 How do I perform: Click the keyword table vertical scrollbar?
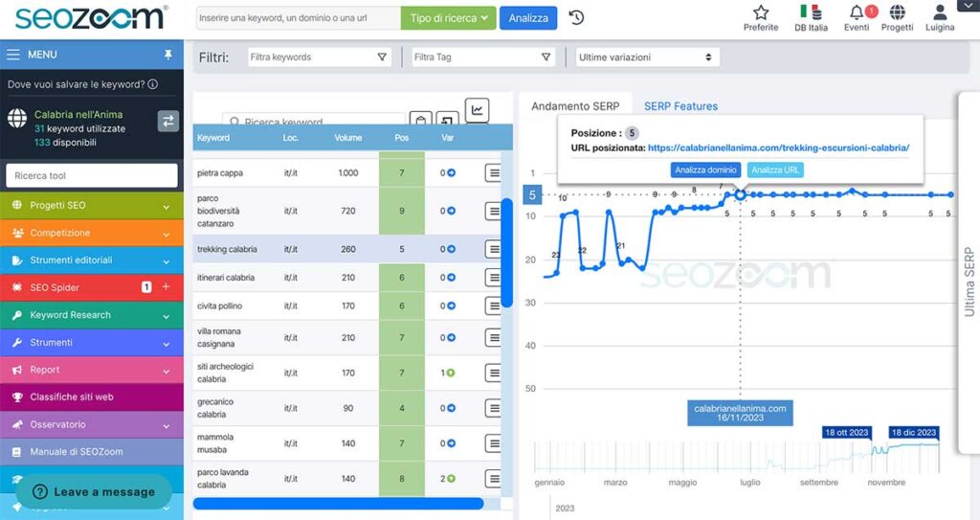(x=507, y=253)
